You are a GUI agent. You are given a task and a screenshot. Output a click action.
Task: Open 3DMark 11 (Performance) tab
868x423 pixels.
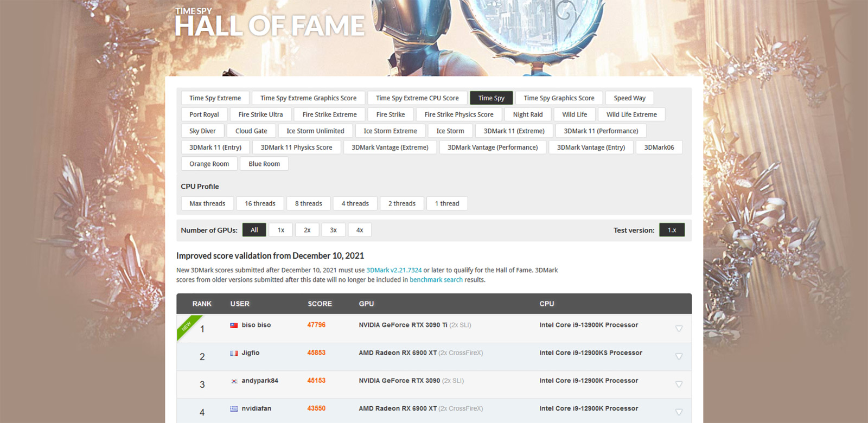pos(601,131)
